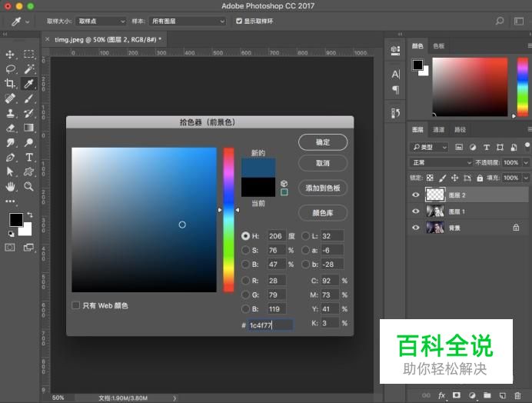Select the Eraser tool

(10, 128)
